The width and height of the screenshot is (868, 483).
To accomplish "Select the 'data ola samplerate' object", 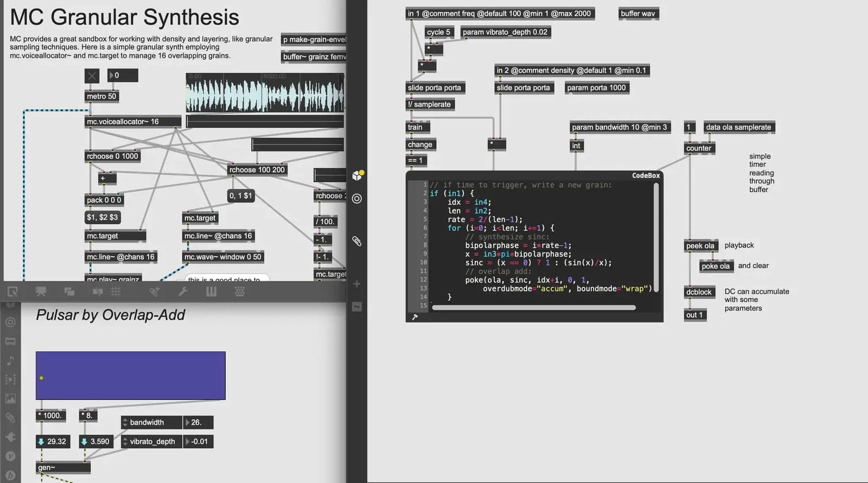I will (739, 127).
